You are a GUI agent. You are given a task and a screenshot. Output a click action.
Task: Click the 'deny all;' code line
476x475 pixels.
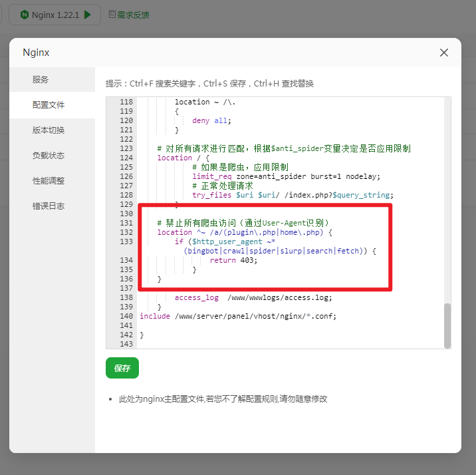click(210, 121)
